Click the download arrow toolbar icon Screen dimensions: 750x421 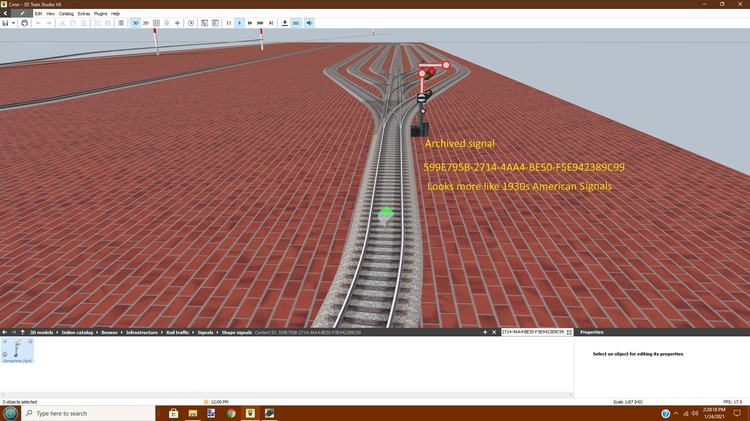(x=285, y=23)
